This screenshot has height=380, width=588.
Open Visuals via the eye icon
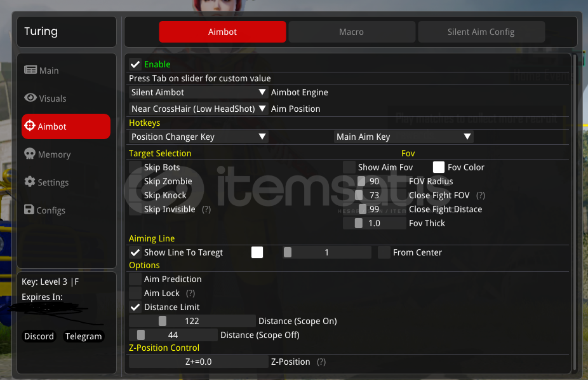(30, 98)
